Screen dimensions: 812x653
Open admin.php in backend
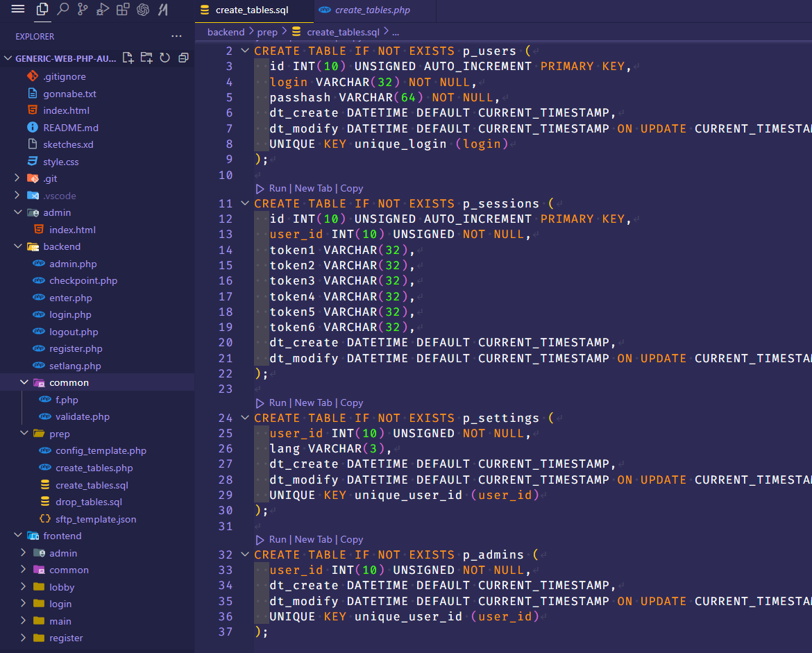tap(72, 264)
